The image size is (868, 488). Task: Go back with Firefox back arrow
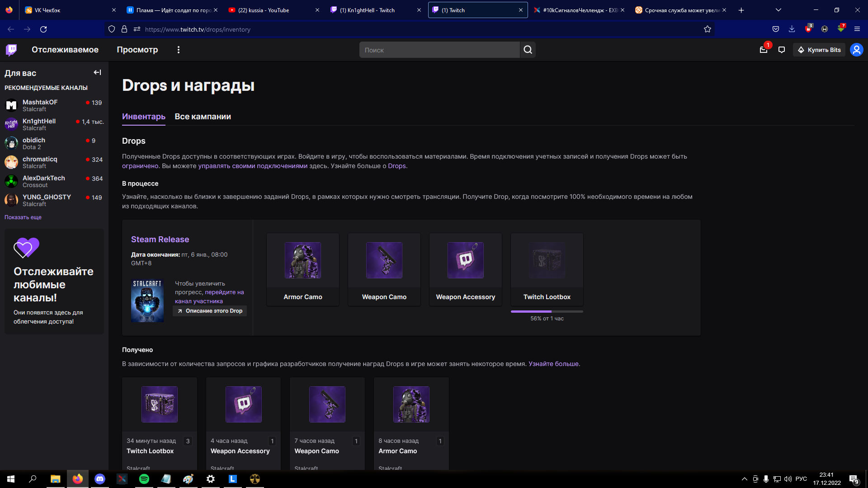[11, 29]
